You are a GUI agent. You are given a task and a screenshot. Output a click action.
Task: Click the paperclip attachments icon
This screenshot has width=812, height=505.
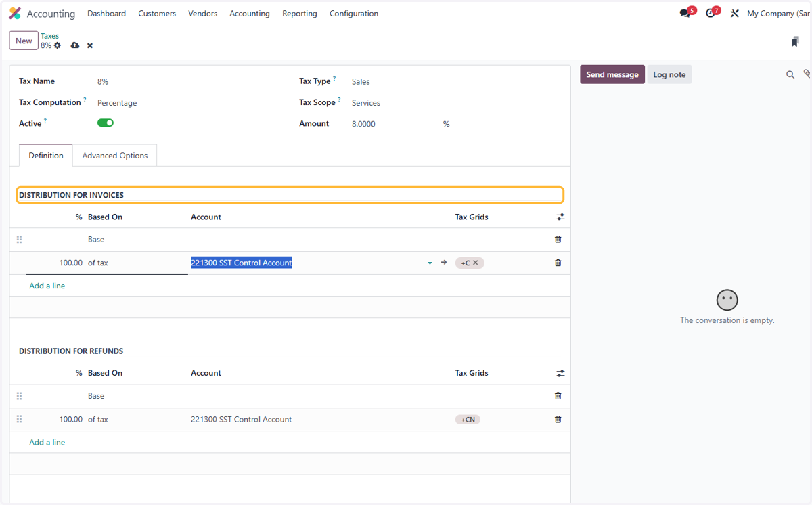coord(807,74)
